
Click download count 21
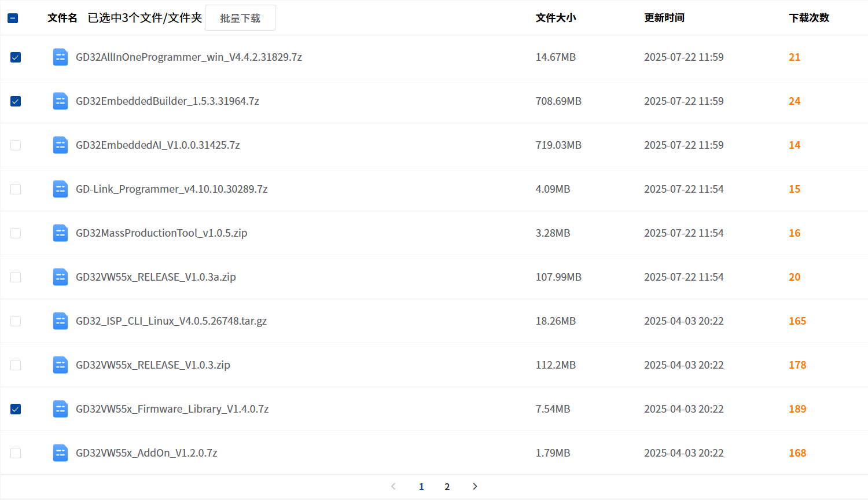(795, 57)
